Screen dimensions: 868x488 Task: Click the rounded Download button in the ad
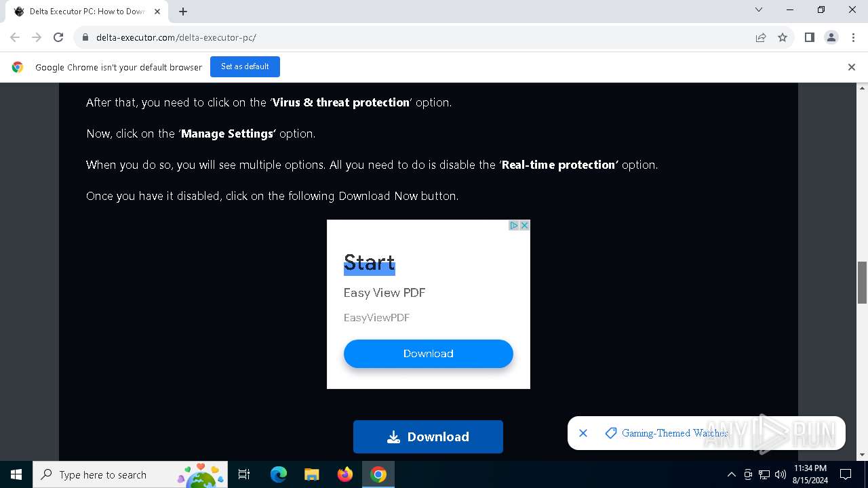click(x=428, y=354)
